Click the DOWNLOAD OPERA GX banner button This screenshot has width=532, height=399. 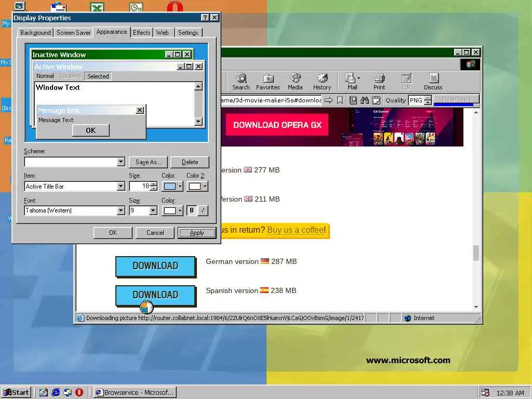[x=277, y=125]
